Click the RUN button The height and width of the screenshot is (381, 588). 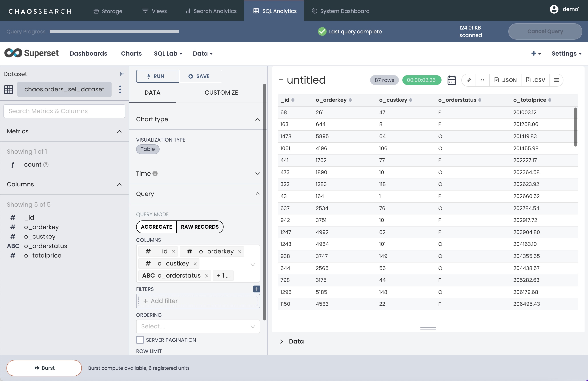(x=157, y=76)
